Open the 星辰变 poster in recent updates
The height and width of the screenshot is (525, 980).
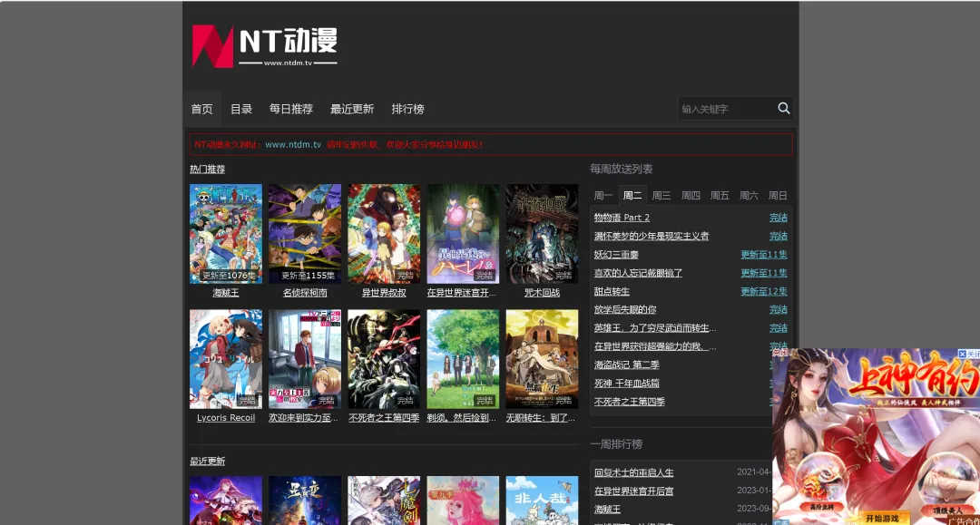pos(305,501)
